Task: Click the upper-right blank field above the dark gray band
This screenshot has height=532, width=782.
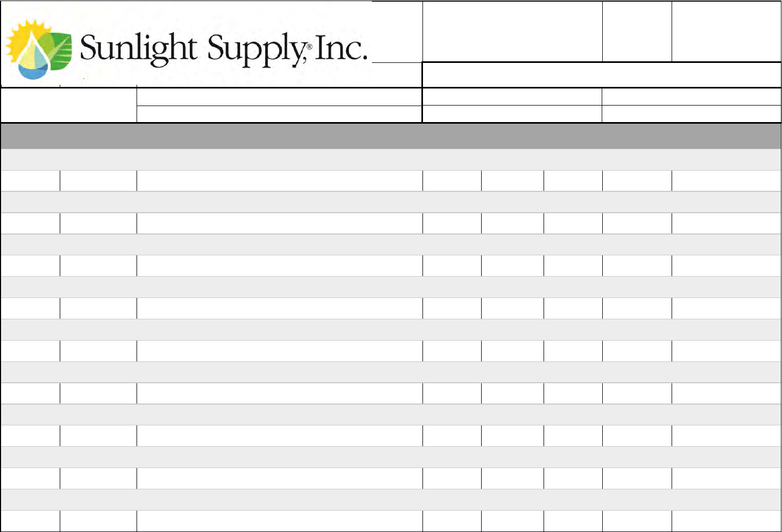Action: pyautogui.click(x=691, y=97)
